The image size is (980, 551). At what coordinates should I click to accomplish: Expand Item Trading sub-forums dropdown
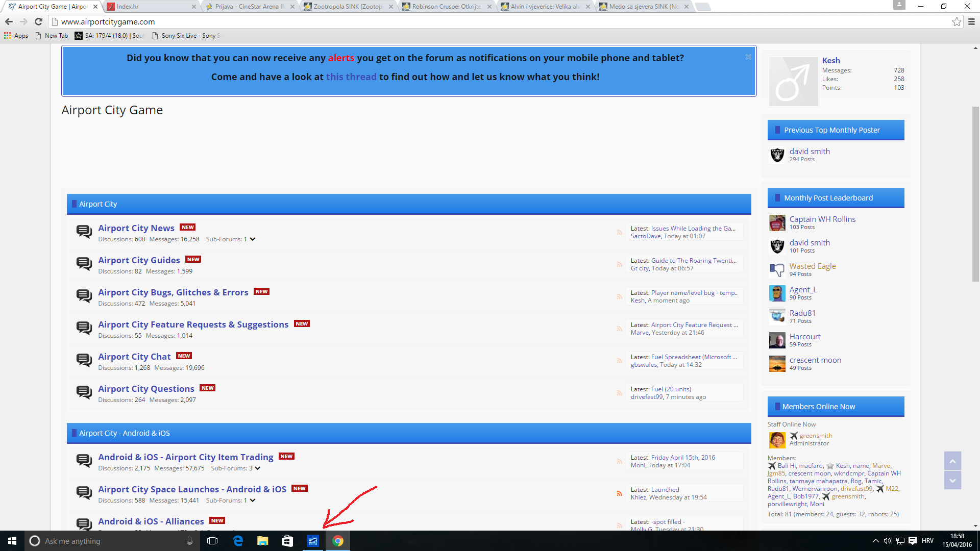pos(258,468)
